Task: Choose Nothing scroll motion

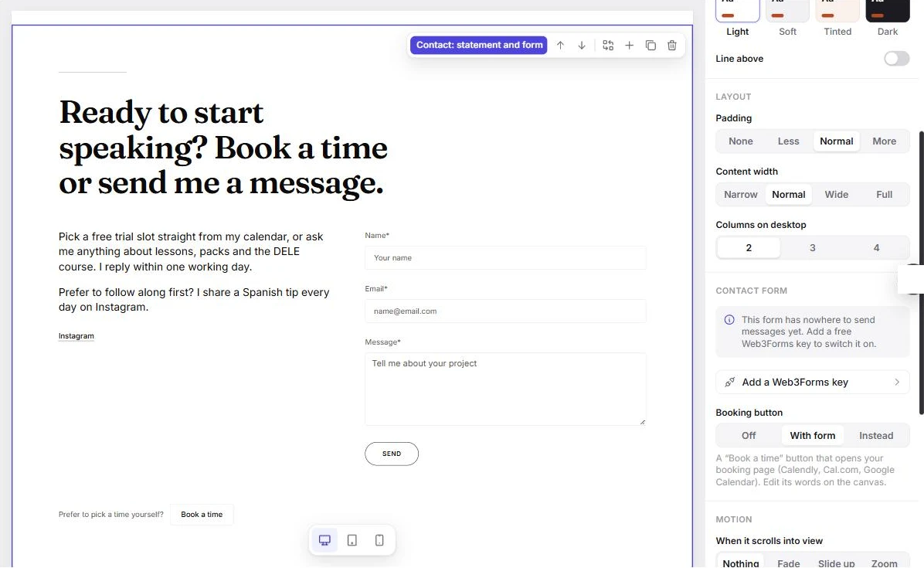Action: (740, 563)
